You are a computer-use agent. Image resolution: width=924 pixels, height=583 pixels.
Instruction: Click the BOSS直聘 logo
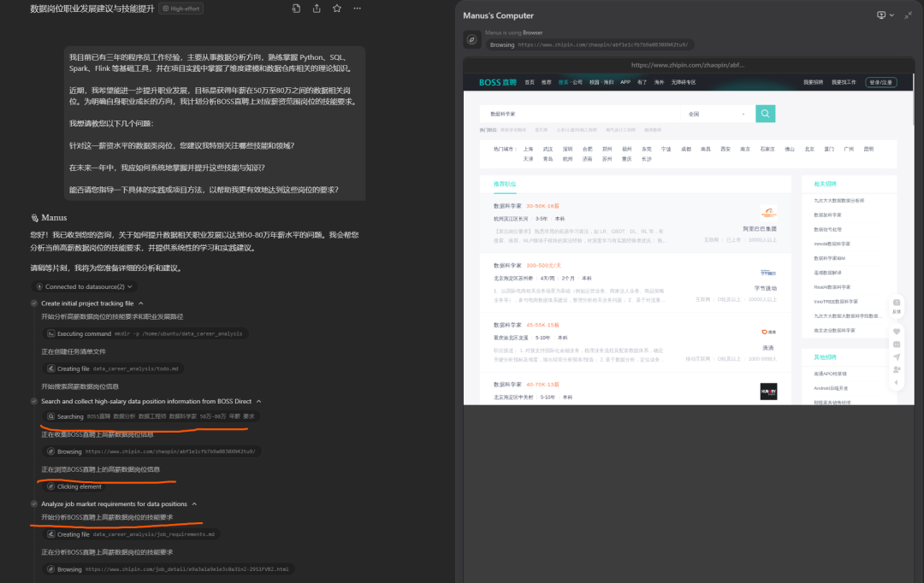(497, 82)
